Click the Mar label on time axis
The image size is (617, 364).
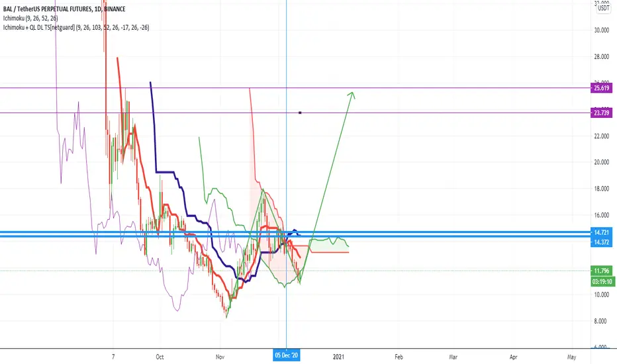pos(453,357)
